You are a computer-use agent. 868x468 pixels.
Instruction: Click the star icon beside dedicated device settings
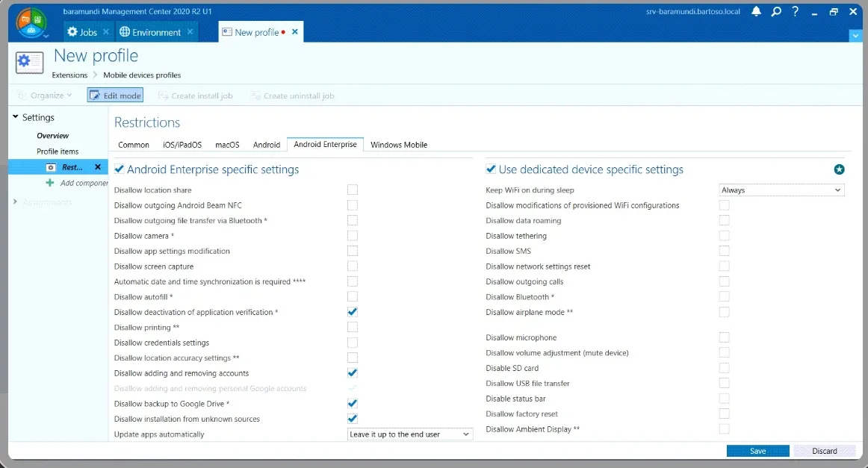click(x=839, y=169)
